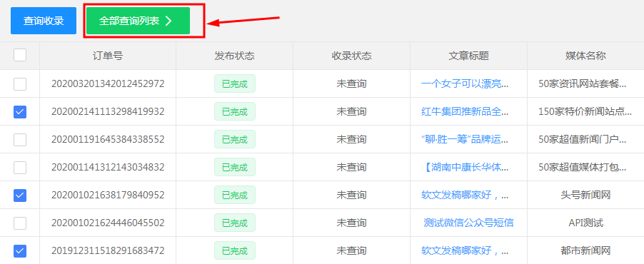Open article link 一个女子可以漂亮...
Image resolution: width=644 pixels, height=264 pixels.
[465, 83]
